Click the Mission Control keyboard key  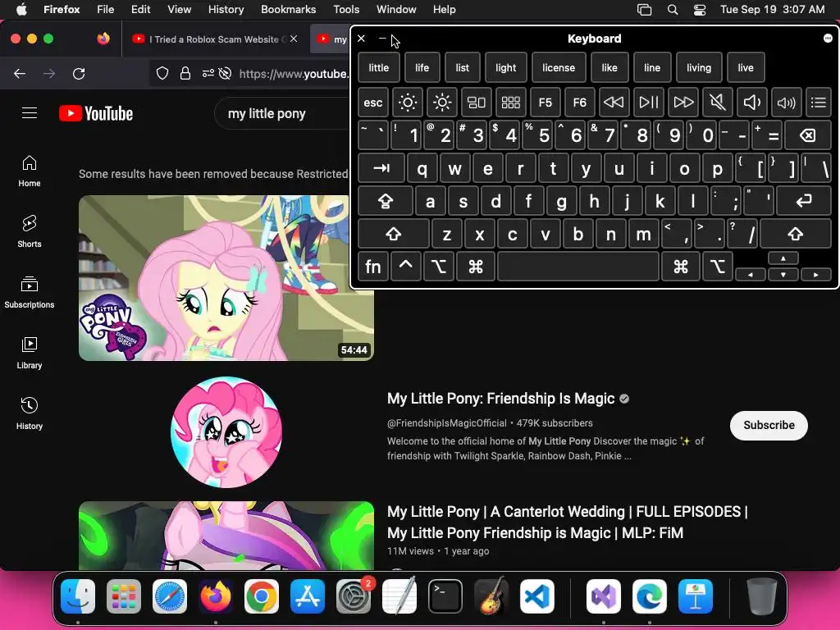tap(477, 103)
